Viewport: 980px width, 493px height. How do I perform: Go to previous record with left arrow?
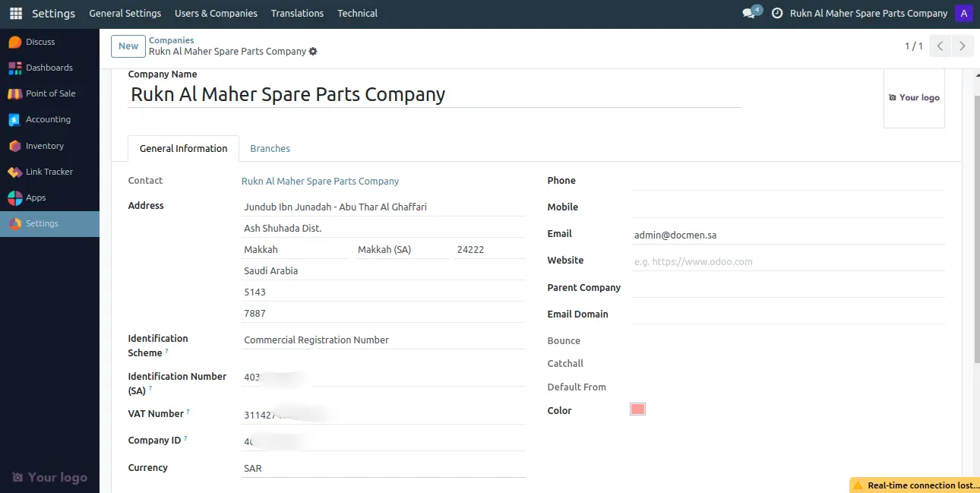click(940, 46)
